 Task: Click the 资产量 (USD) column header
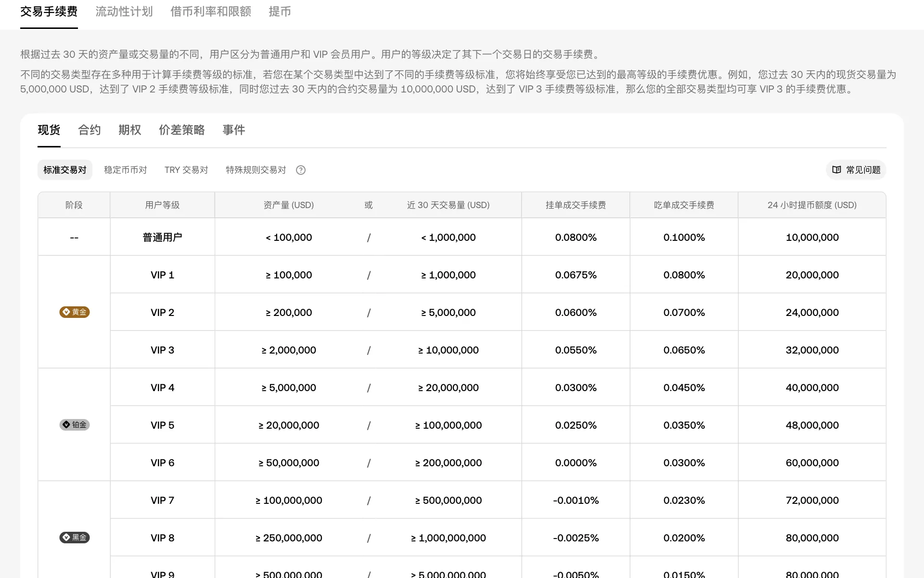pos(289,205)
